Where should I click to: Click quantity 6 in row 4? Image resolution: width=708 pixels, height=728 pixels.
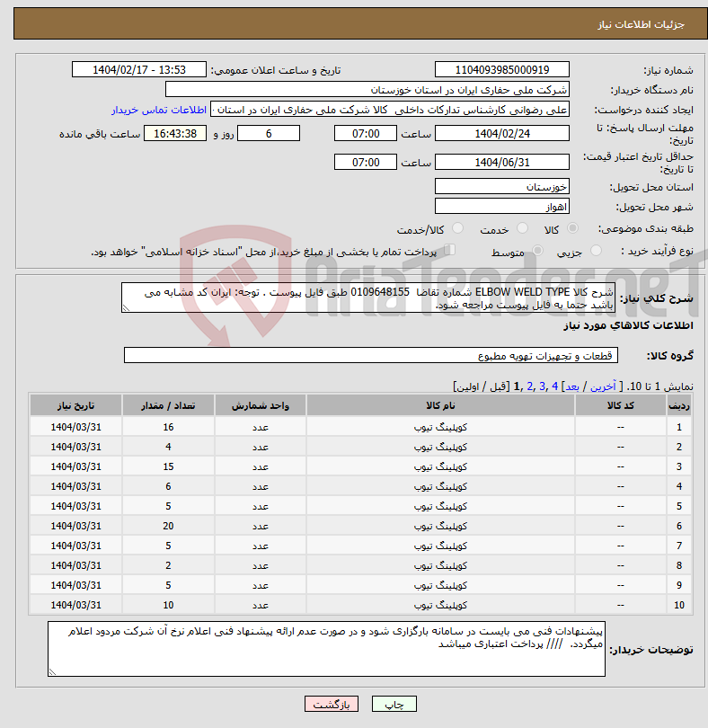(x=168, y=486)
